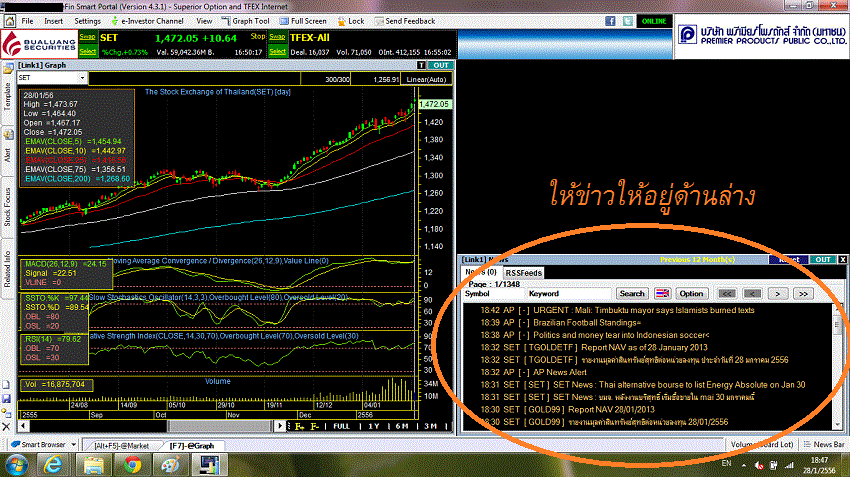This screenshot has width=850, height=477.
Task: Click Select next to SET ticker
Action: [x=87, y=51]
